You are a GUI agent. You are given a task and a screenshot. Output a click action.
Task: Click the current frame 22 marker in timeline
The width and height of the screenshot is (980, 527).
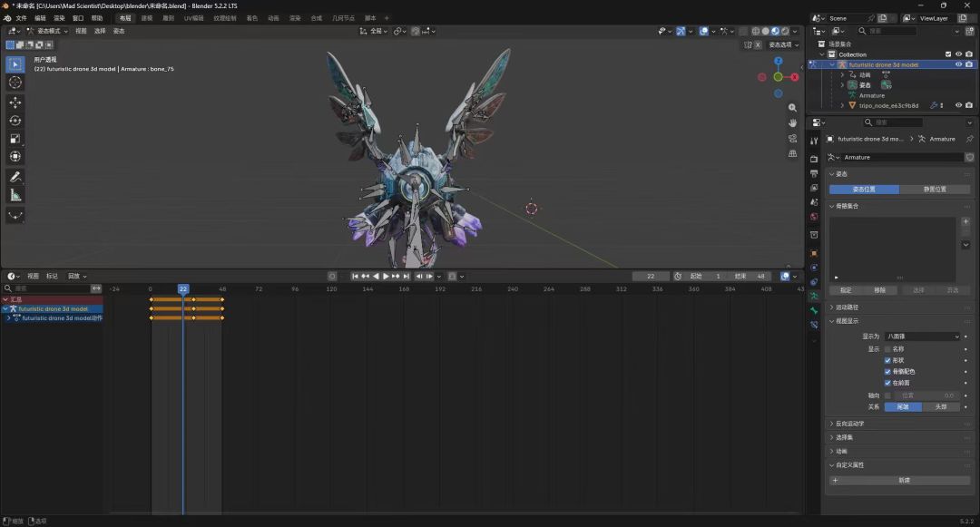click(182, 289)
